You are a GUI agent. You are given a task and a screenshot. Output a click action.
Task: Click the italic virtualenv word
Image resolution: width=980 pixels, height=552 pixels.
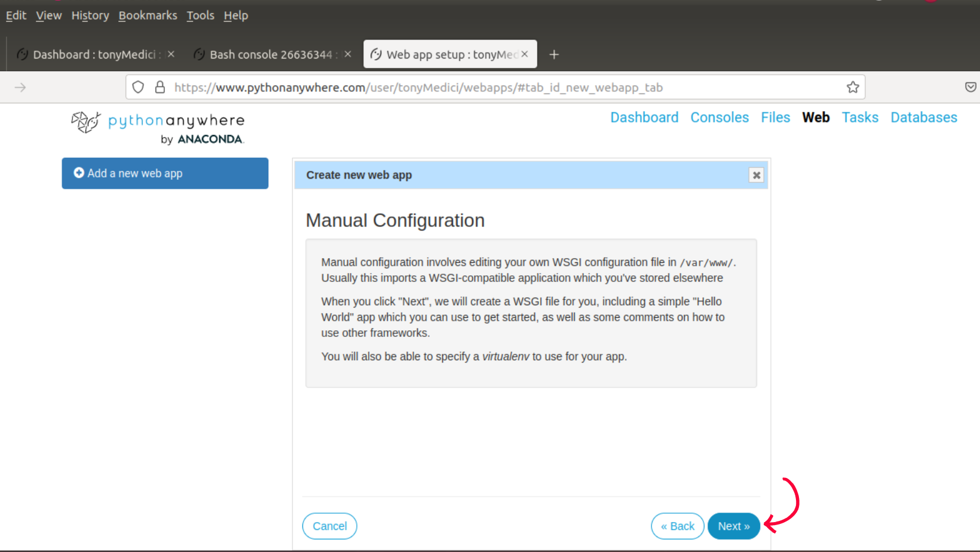click(x=506, y=357)
